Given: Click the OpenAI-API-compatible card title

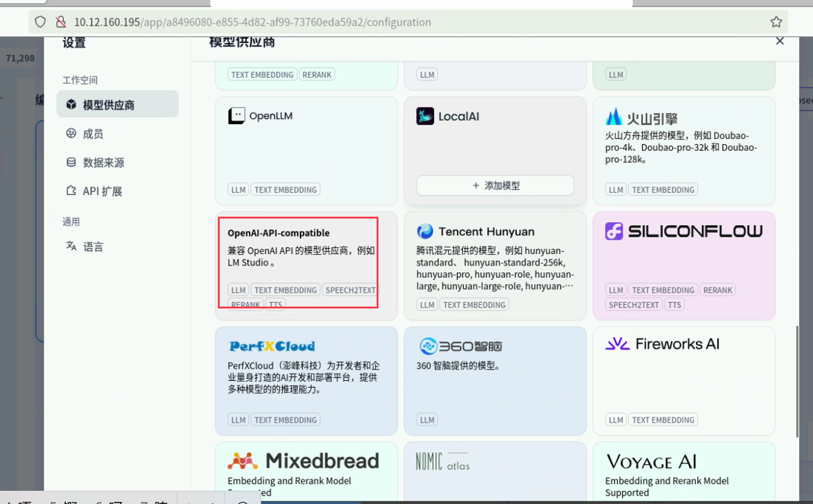Looking at the screenshot, I should 278,233.
